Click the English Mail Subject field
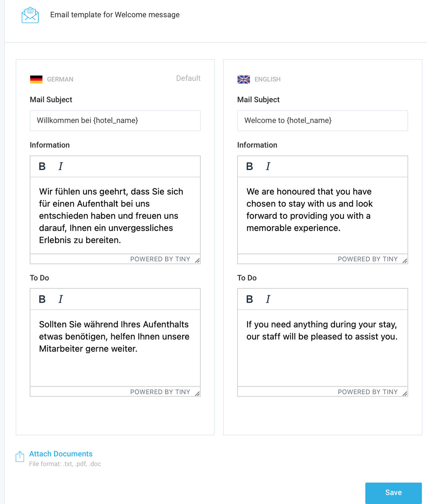 click(x=323, y=121)
